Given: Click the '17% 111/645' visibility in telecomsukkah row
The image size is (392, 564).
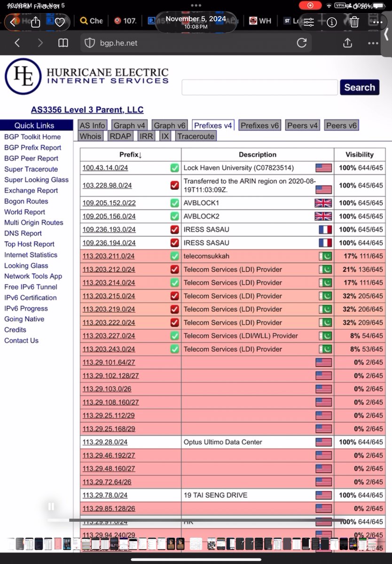Looking at the screenshot, I should 363,256.
